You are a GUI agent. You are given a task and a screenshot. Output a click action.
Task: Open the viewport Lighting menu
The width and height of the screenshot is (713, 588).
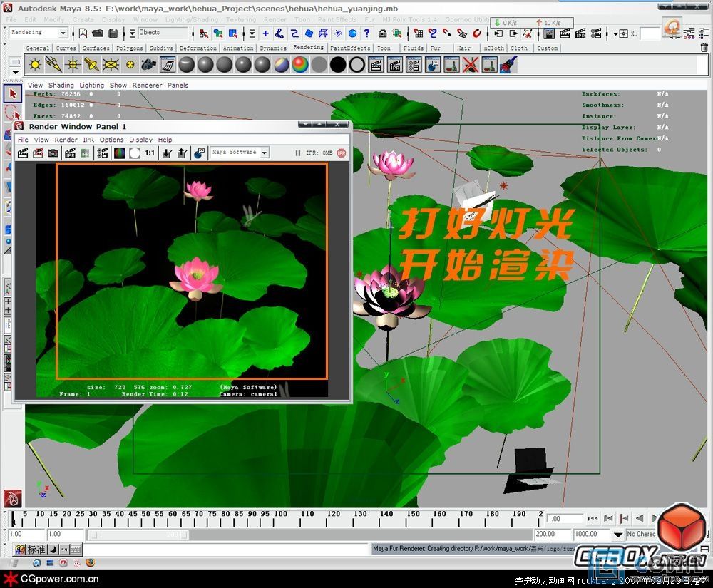pyautogui.click(x=91, y=85)
